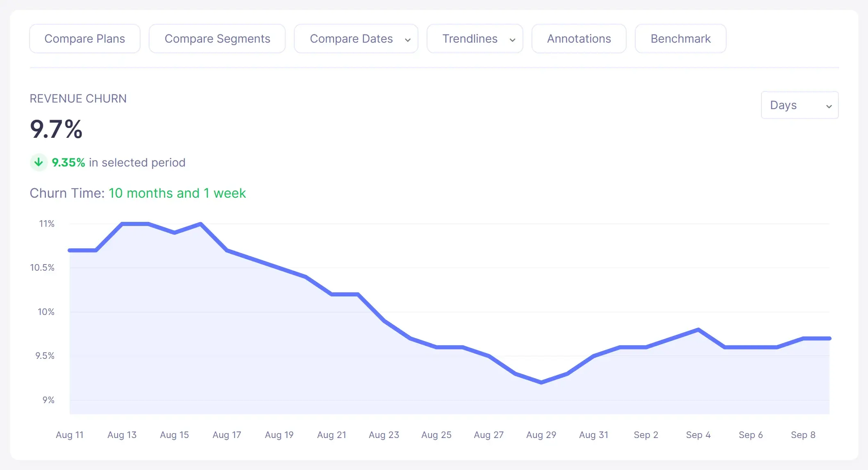Click the Aug 21 x-axis label
This screenshot has width=868, height=470.
click(332, 435)
